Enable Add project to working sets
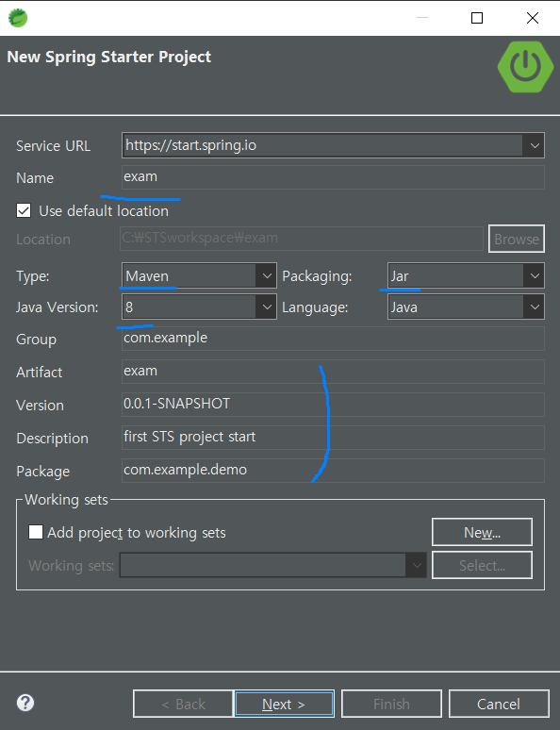560x730 pixels. pos(36,532)
